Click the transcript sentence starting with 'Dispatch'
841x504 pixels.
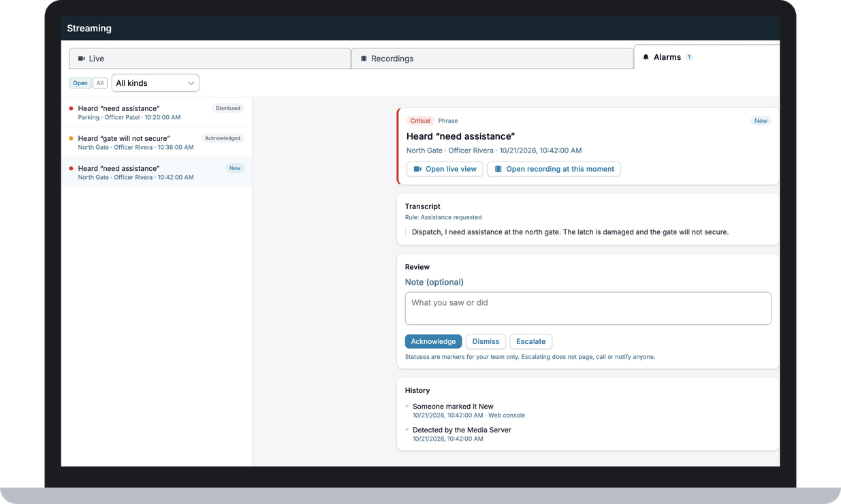570,232
